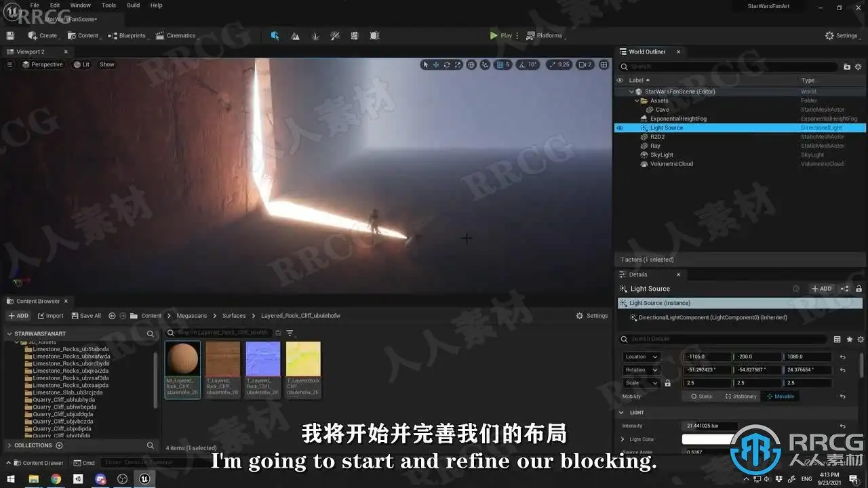
Task: Open the Lit view mode dropdown
Action: [x=81, y=64]
